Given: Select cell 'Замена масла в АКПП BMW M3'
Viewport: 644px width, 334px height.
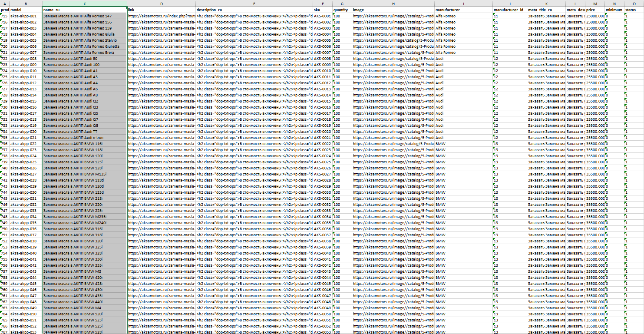Looking at the screenshot, I should (85, 271).
